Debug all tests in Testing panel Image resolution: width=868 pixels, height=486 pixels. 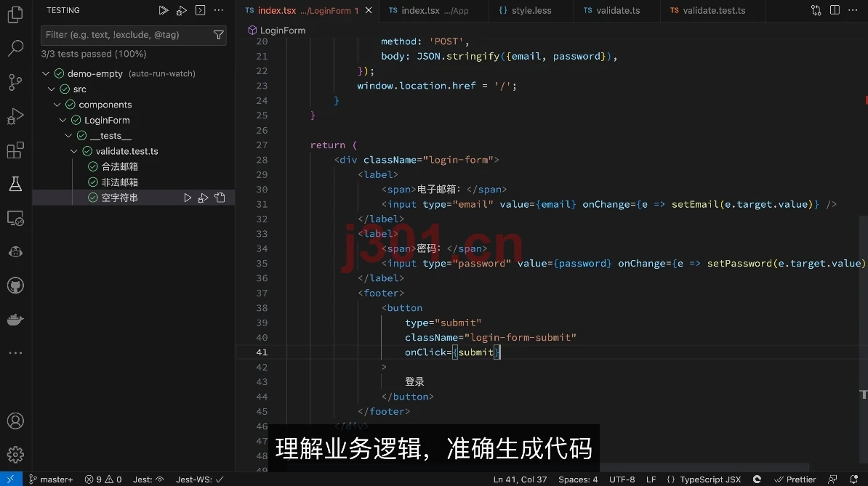click(x=182, y=10)
